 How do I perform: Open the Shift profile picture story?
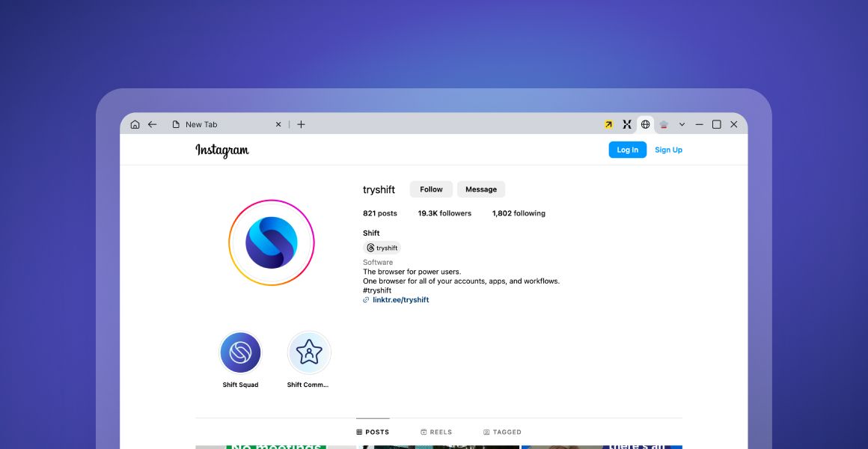271,242
